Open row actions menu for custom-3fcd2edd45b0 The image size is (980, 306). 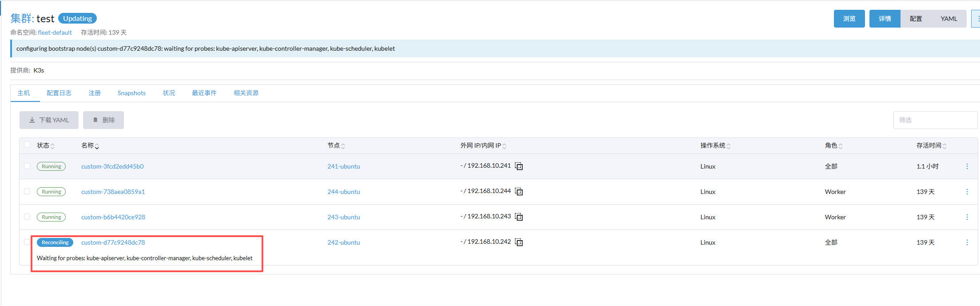(x=967, y=166)
